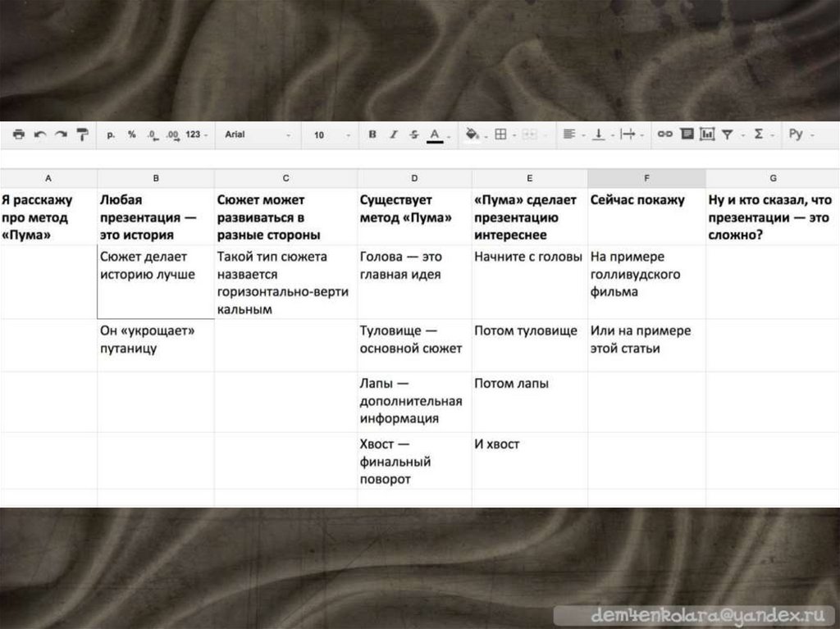This screenshot has height=629, width=840.
Task: Decrease decimal places
Action: click(x=152, y=134)
